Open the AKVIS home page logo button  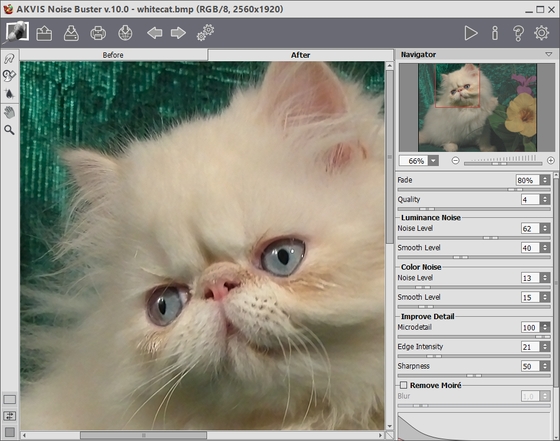click(17, 32)
